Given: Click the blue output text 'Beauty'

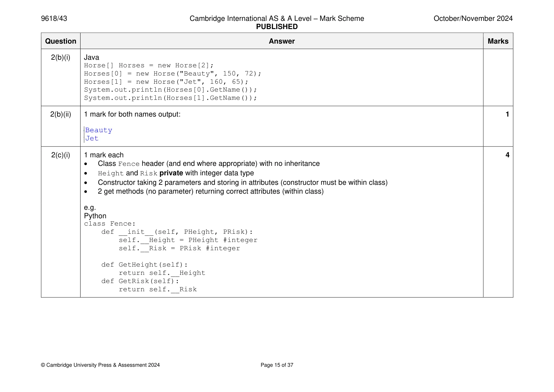Looking at the screenshot, I should (x=99, y=130).
